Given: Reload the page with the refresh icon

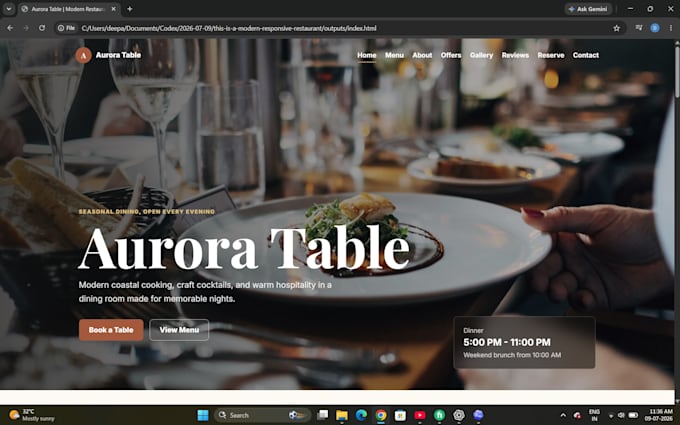Looking at the screenshot, I should pyautogui.click(x=42, y=28).
